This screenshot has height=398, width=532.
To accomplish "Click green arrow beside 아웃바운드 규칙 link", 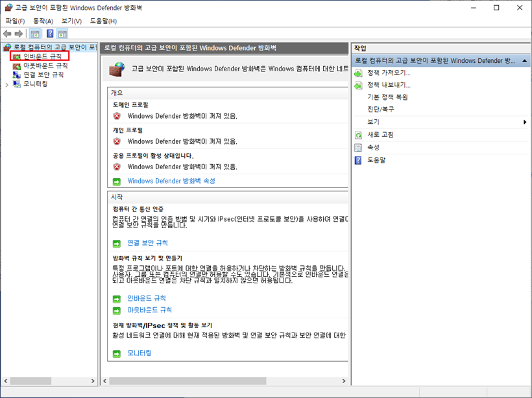I will [x=117, y=310].
